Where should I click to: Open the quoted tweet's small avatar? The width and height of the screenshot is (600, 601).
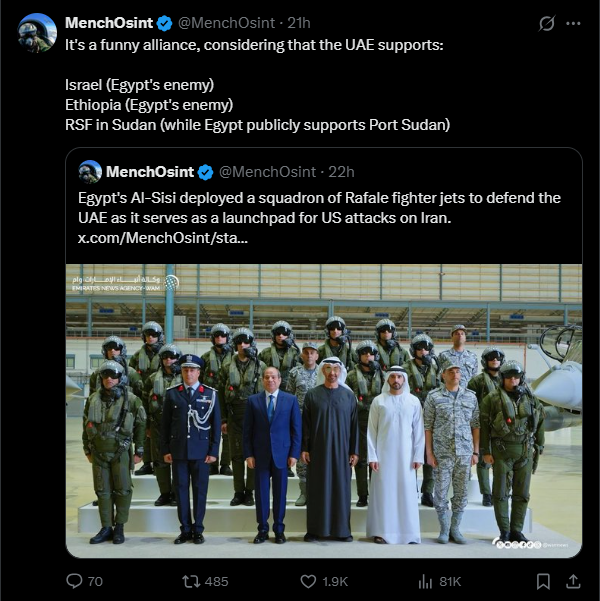90,172
